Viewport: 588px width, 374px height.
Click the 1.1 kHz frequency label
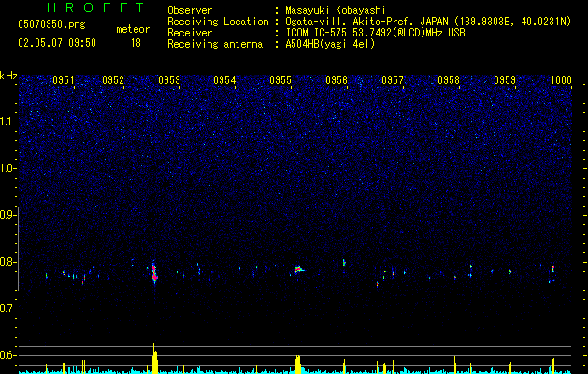click(x=7, y=122)
